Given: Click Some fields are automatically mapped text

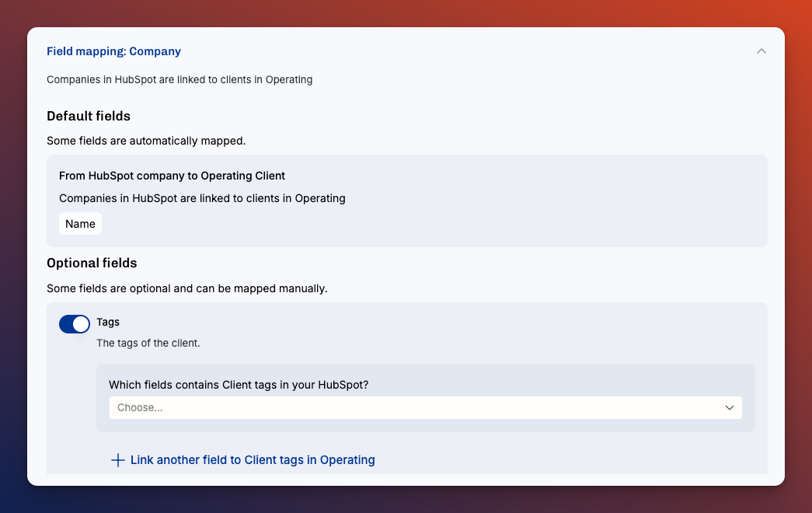Looking at the screenshot, I should (x=146, y=141).
